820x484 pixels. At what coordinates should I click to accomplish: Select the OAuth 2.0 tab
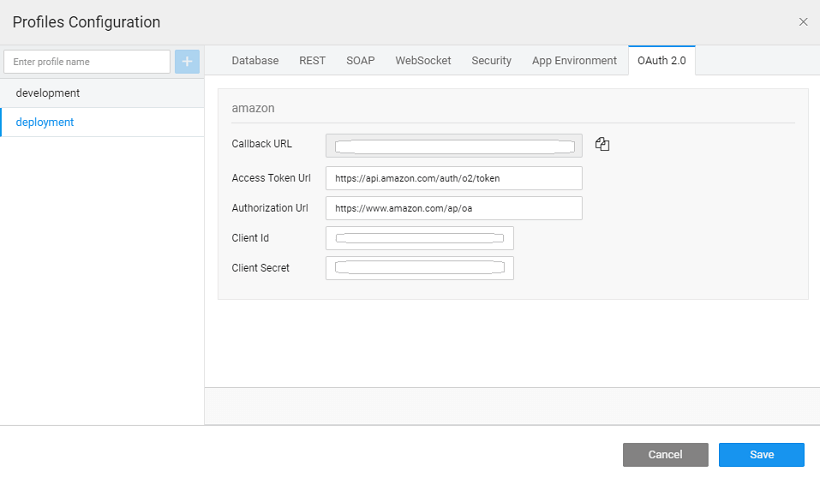[x=661, y=60]
